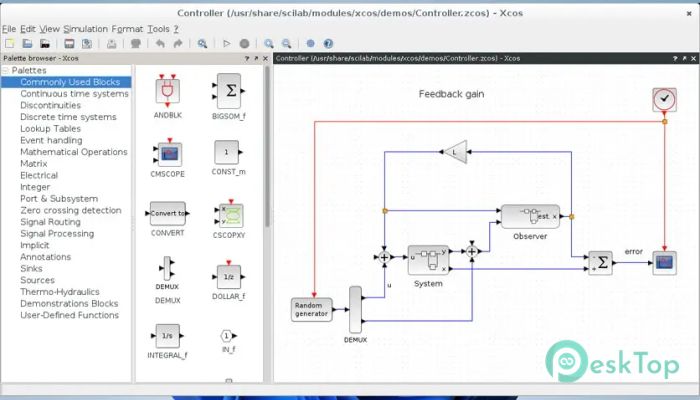The image size is (700, 400).
Task: Click the Fit diagram to view icon
Action: pyautogui.click(x=202, y=43)
